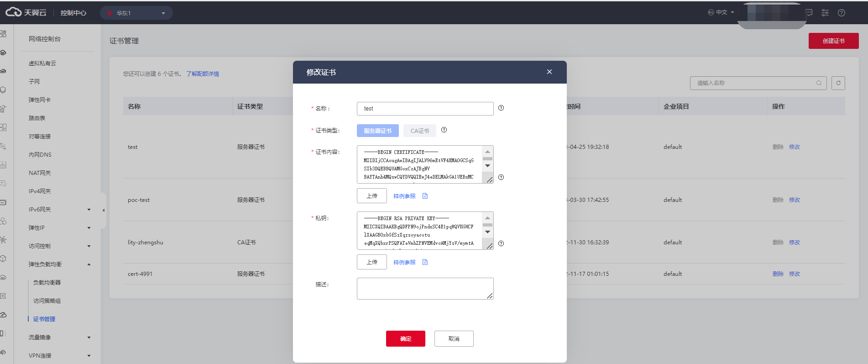The width and height of the screenshot is (868, 364).
Task: Close the 修改证书 dialog with X
Action: [549, 72]
